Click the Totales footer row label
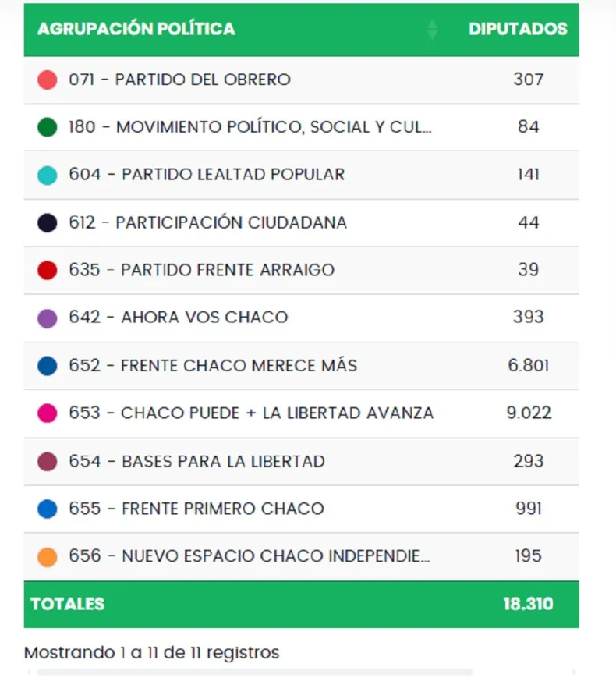Image resolution: width=616 pixels, height=692 pixels. point(67,604)
